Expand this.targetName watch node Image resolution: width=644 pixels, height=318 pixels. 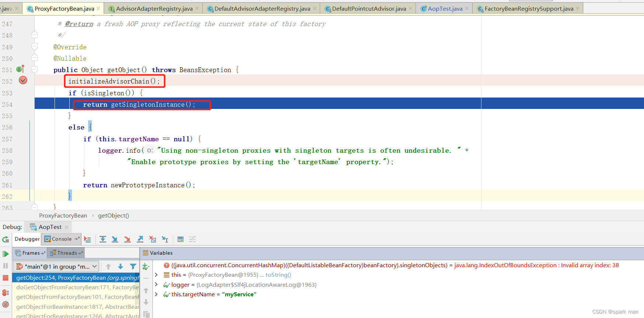pos(156,294)
